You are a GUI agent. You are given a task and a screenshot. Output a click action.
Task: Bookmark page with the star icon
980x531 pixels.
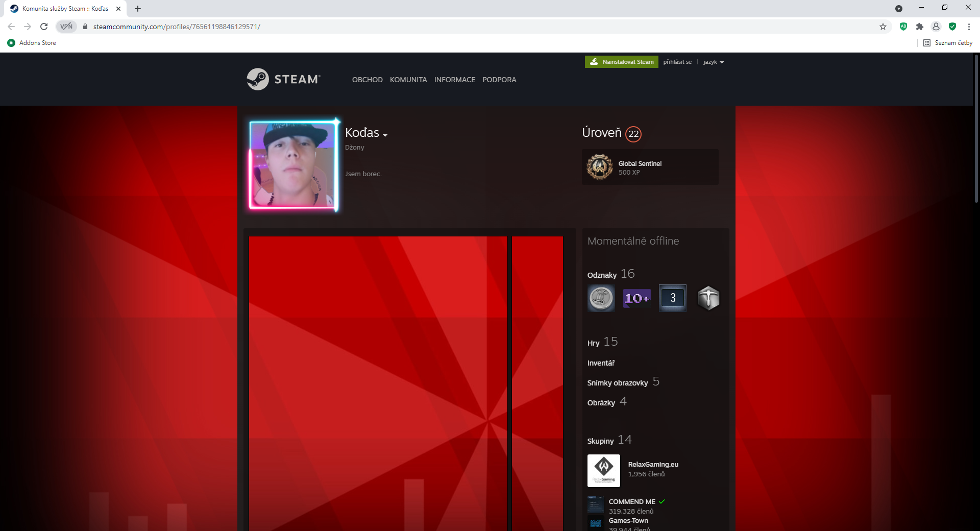tap(883, 27)
